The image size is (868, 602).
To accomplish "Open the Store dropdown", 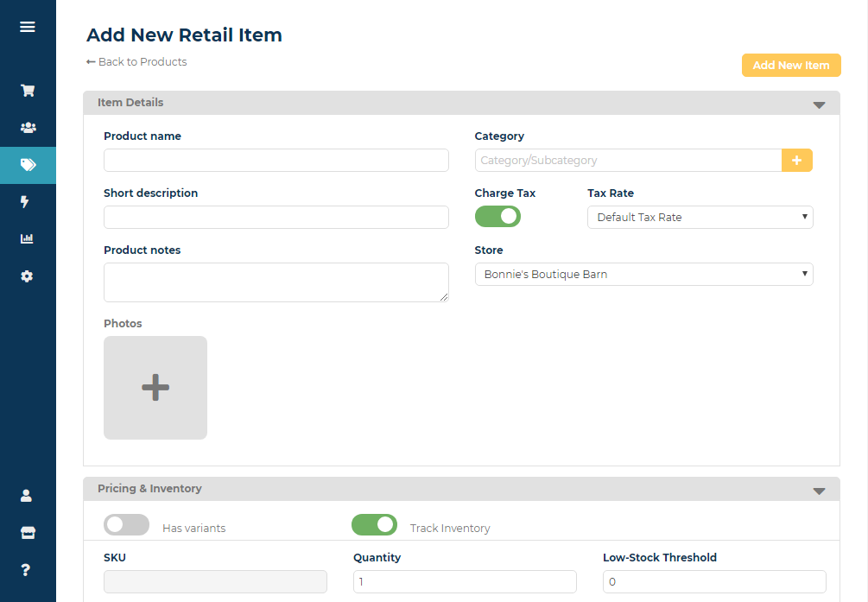I will (x=643, y=275).
